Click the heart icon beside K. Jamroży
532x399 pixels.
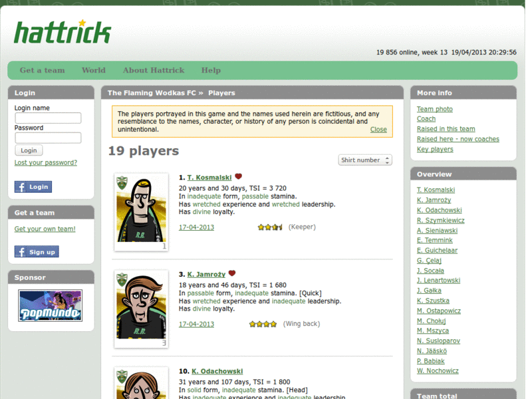point(232,273)
